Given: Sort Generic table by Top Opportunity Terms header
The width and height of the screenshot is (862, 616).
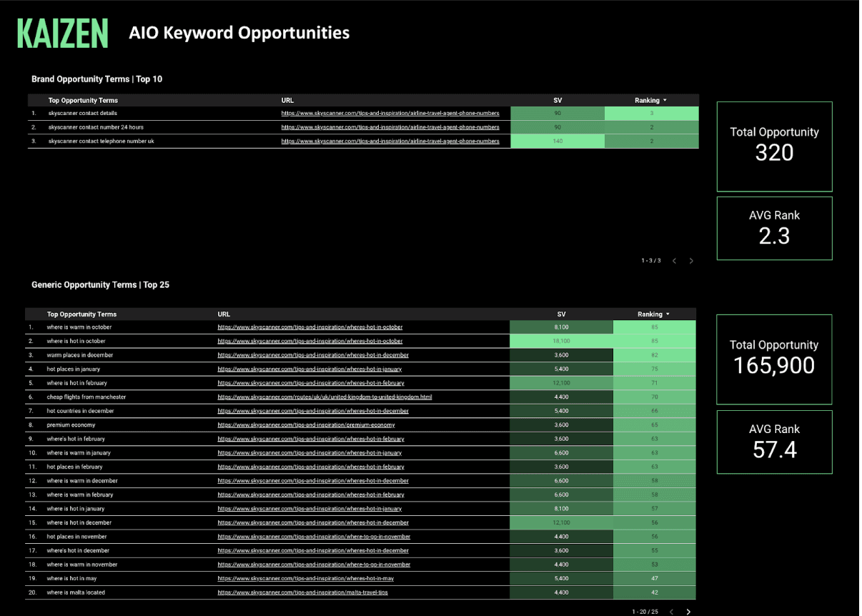Looking at the screenshot, I should pos(81,314).
